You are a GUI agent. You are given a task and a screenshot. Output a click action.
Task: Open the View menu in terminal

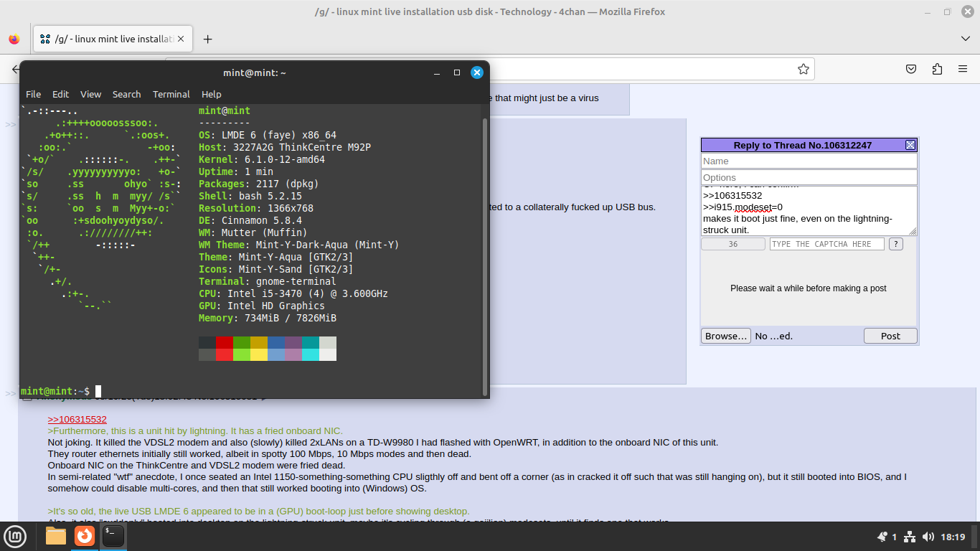point(90,94)
